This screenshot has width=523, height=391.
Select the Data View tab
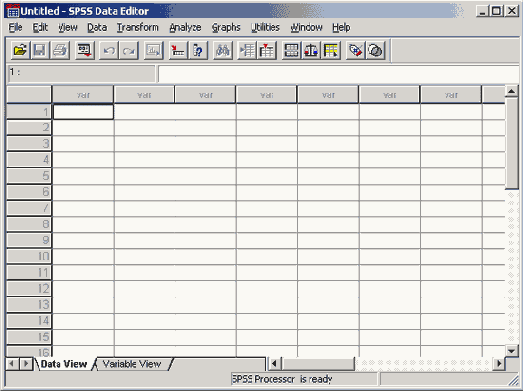coord(63,364)
